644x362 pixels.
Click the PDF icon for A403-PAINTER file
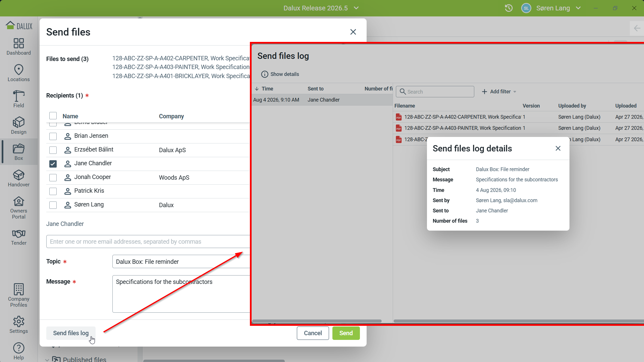pyautogui.click(x=398, y=128)
